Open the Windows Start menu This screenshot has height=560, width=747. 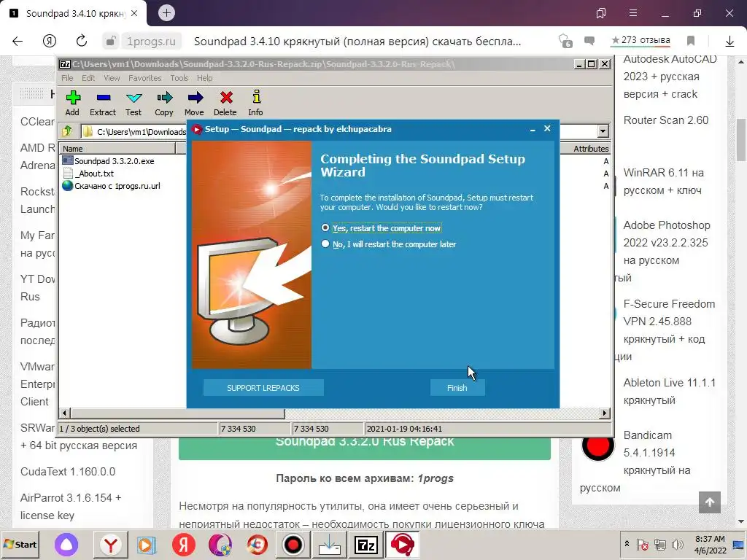pyautogui.click(x=20, y=544)
